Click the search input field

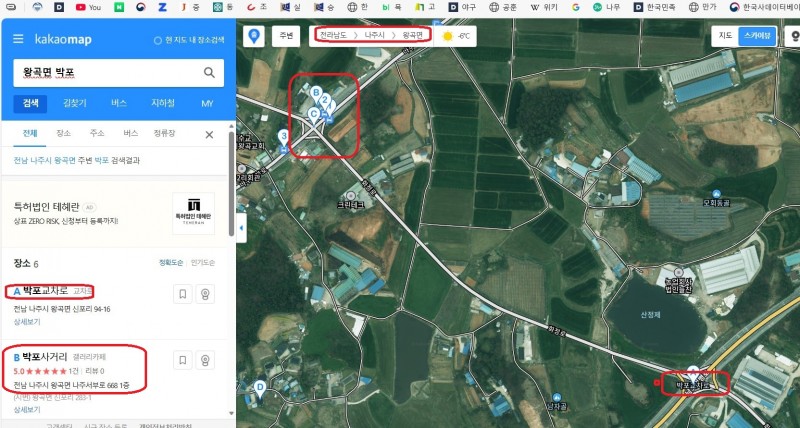(x=105, y=72)
